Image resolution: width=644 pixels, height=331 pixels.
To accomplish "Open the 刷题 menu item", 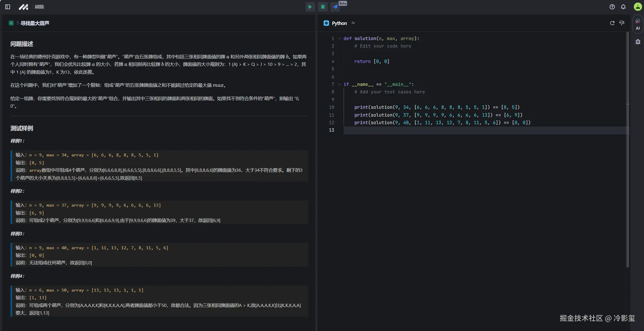I will click(39, 7).
